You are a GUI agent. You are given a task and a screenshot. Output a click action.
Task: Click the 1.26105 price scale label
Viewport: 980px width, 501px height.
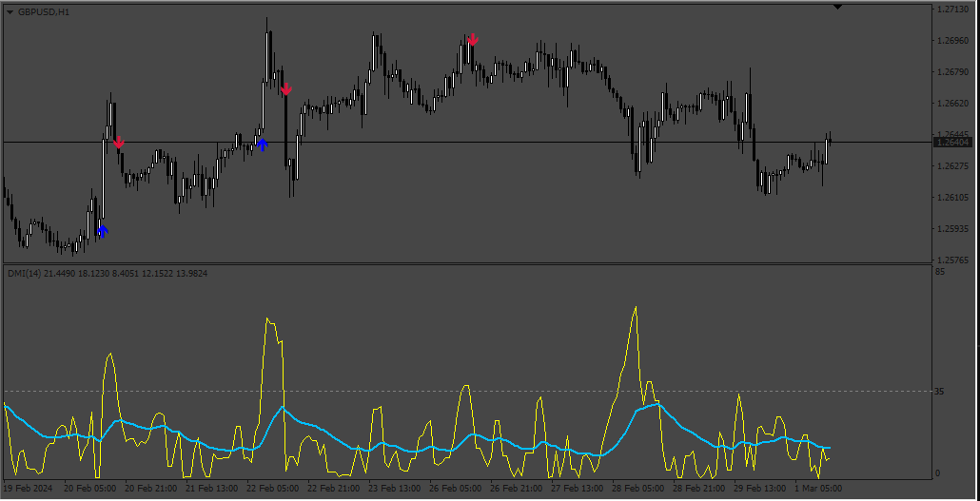pyautogui.click(x=953, y=198)
